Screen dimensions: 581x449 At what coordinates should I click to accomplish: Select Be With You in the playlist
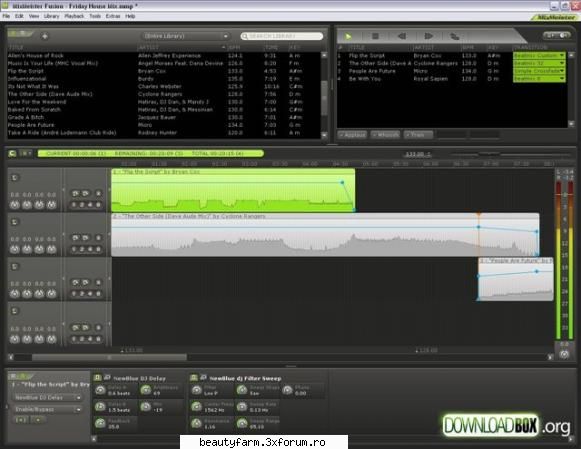[424, 79]
